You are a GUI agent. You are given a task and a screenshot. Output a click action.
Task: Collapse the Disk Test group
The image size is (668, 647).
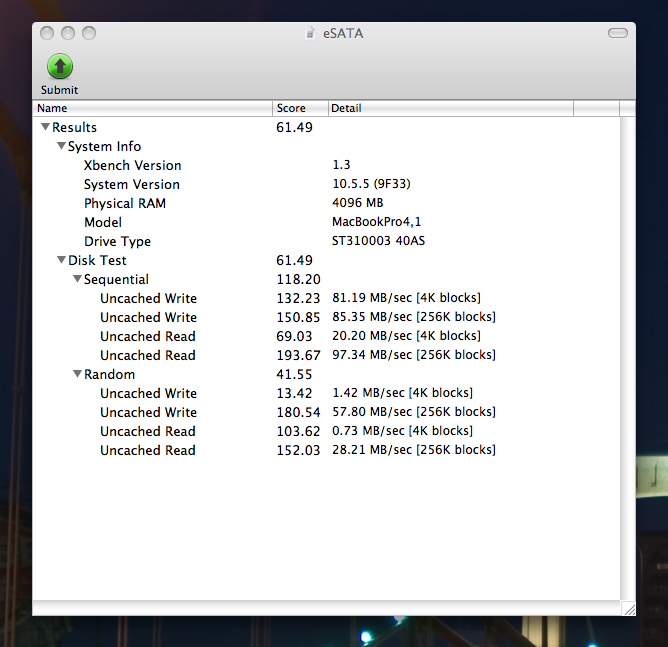[x=61, y=260]
